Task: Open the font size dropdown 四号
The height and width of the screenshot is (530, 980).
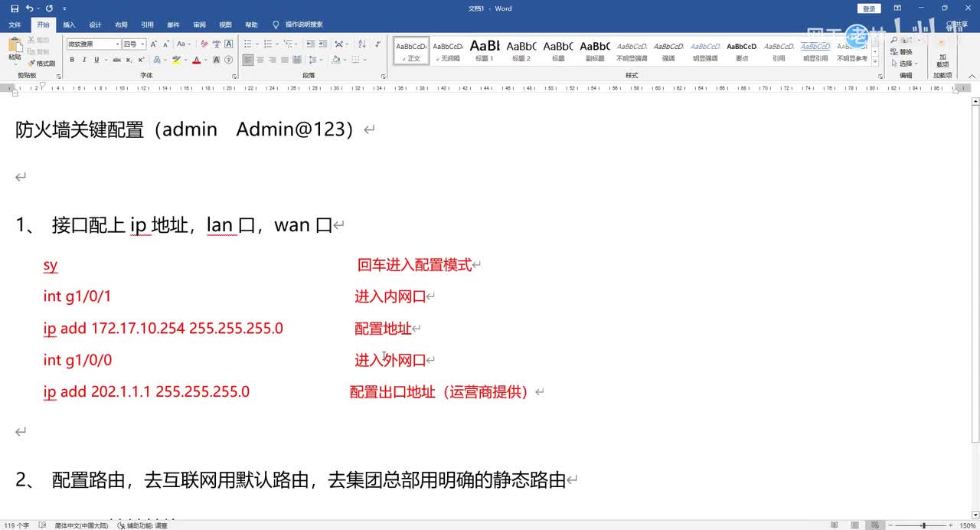Action: pos(142,44)
